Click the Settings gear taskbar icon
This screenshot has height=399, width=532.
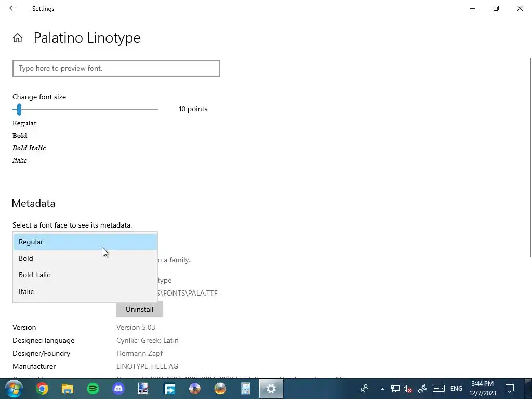tap(271, 389)
